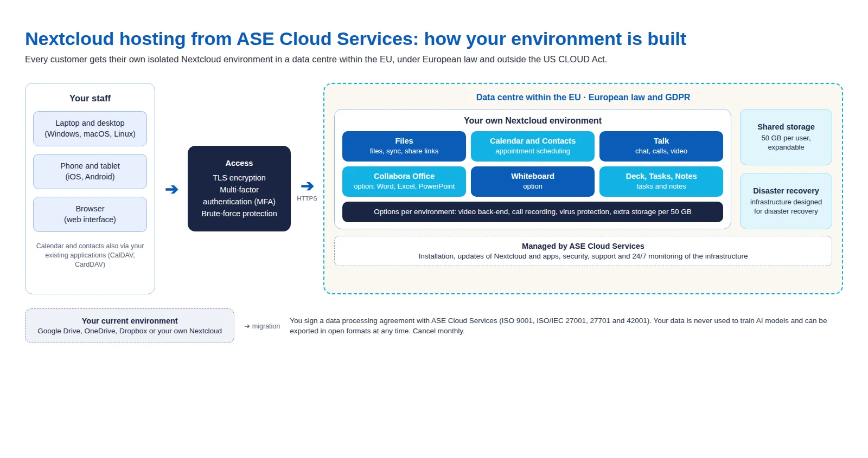Viewport: 868px width, 458px height.
Task: Click the 'Your own Nextcloud environment' heading
Action: pos(533,121)
